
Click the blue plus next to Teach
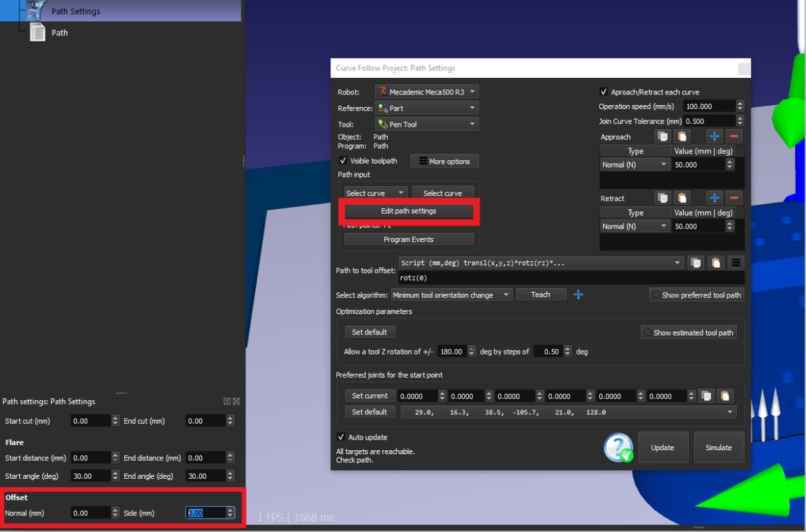[x=579, y=295]
